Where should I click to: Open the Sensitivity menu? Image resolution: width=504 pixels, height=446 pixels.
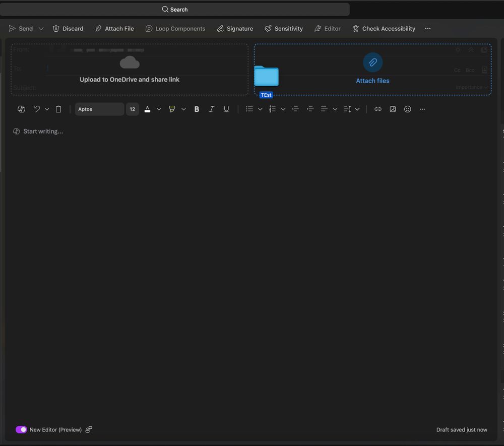pos(284,28)
